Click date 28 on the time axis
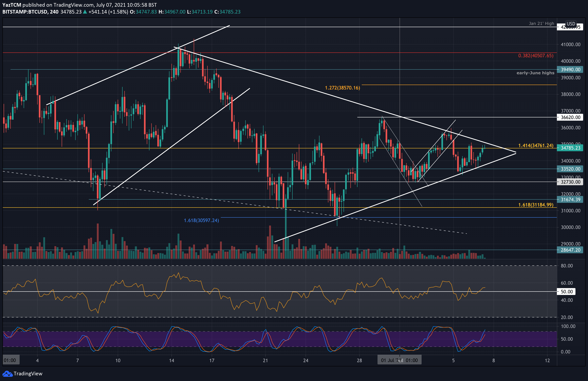588x381 pixels. (359, 361)
